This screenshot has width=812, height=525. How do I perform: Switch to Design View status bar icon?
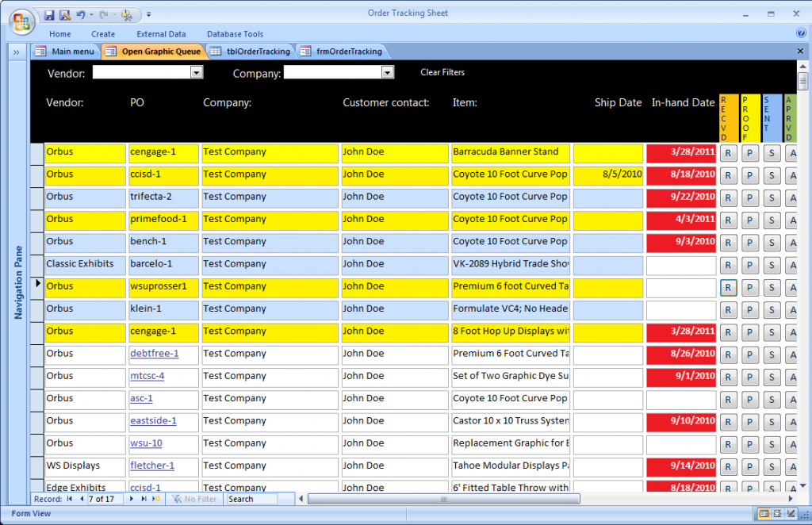pyautogui.click(x=791, y=514)
